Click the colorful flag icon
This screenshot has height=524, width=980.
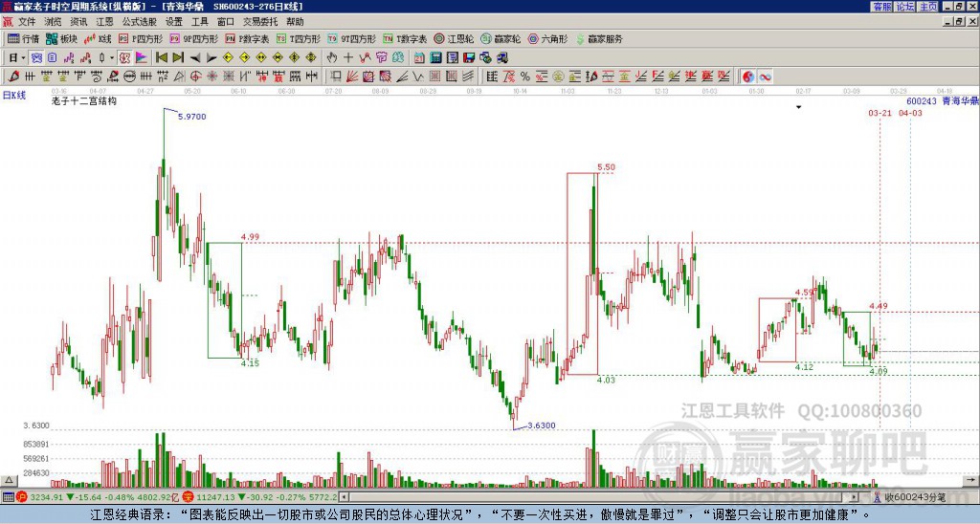pos(142,57)
